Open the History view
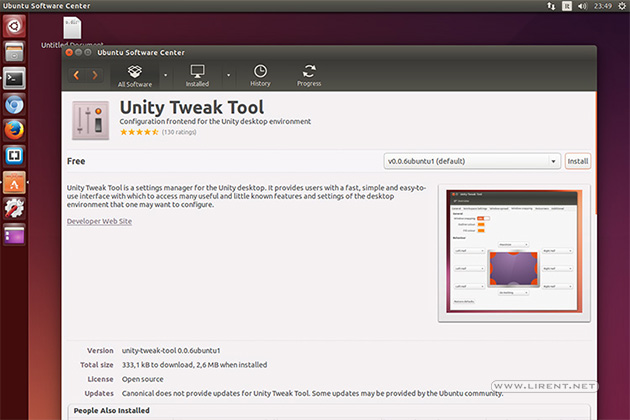 (260, 76)
